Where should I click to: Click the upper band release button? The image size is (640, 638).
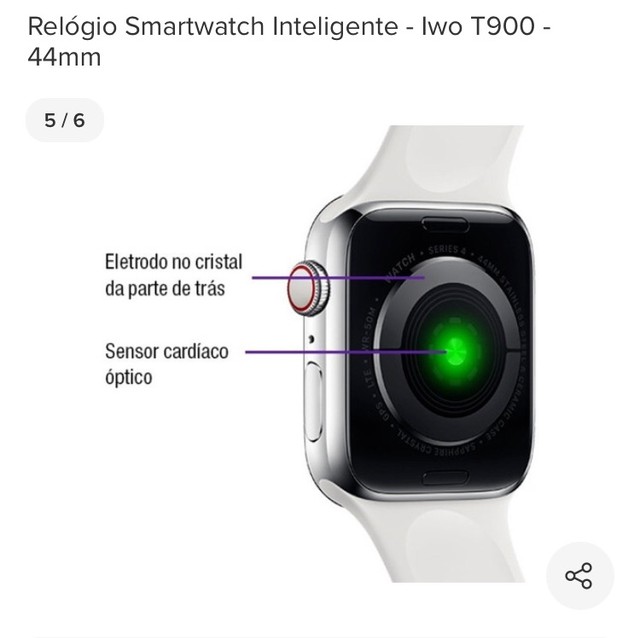[445, 224]
